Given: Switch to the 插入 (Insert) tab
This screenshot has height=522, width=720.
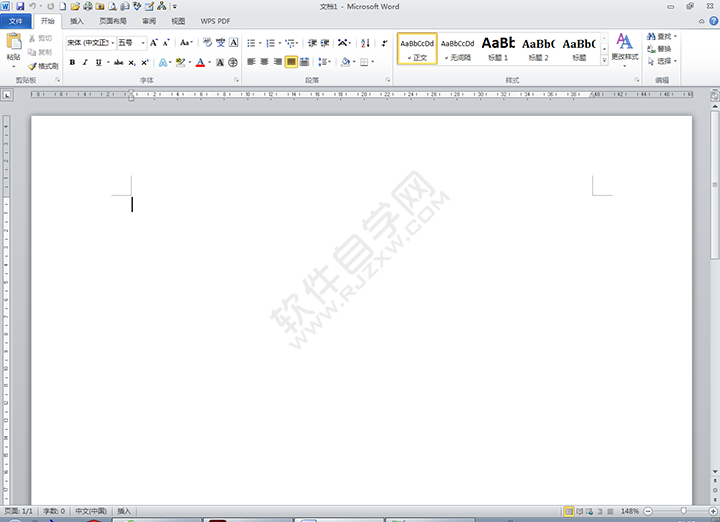Looking at the screenshot, I should pos(77,21).
